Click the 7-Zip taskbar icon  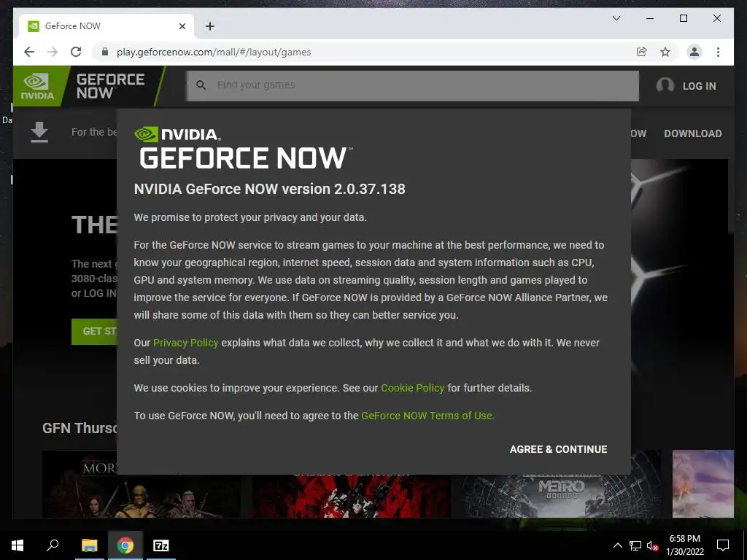(x=161, y=545)
